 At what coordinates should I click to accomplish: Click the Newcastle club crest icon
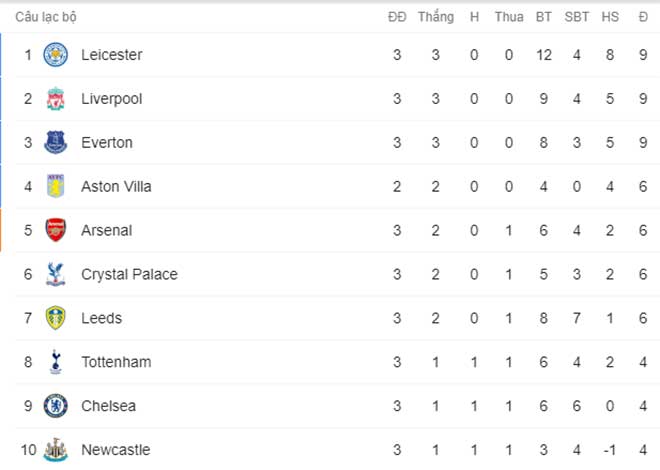(56, 450)
